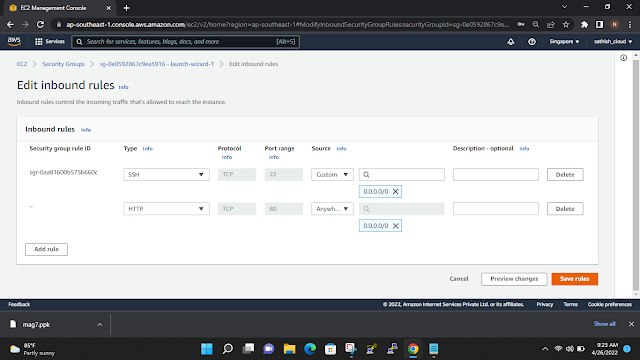Open the Chrome extensions puzzle icon
This screenshot has width=640, height=360.
[x=584, y=24]
